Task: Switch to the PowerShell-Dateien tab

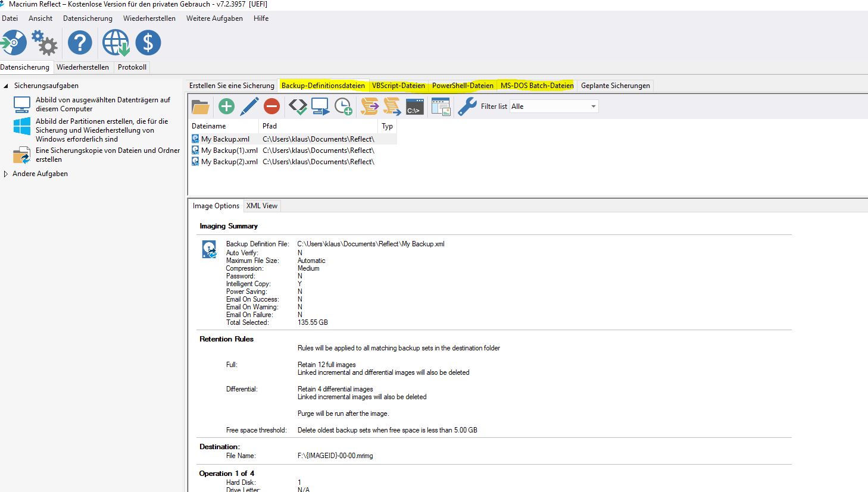Action: tap(463, 86)
